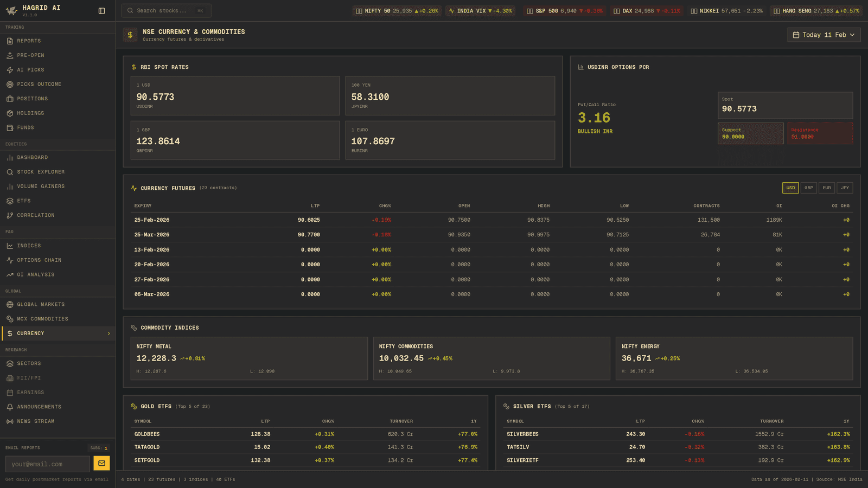Click the NIFTY 50 ticker chip
Viewport: 868px width, 488px height.
397,11
